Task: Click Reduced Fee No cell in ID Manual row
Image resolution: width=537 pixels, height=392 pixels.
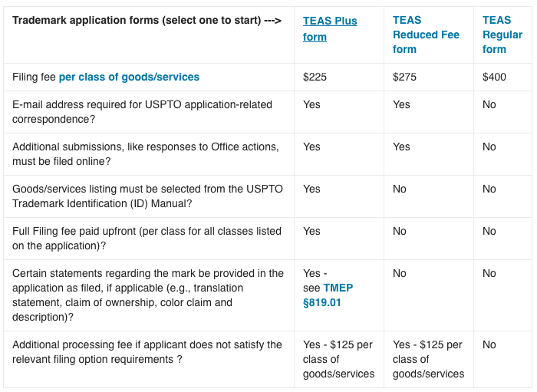Action: pyautogui.click(x=400, y=189)
